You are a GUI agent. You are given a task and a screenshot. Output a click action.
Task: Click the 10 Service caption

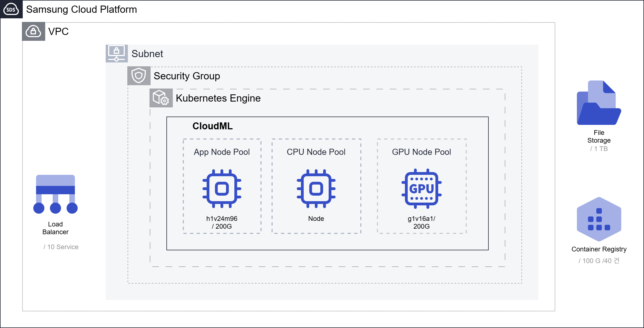coord(61,247)
